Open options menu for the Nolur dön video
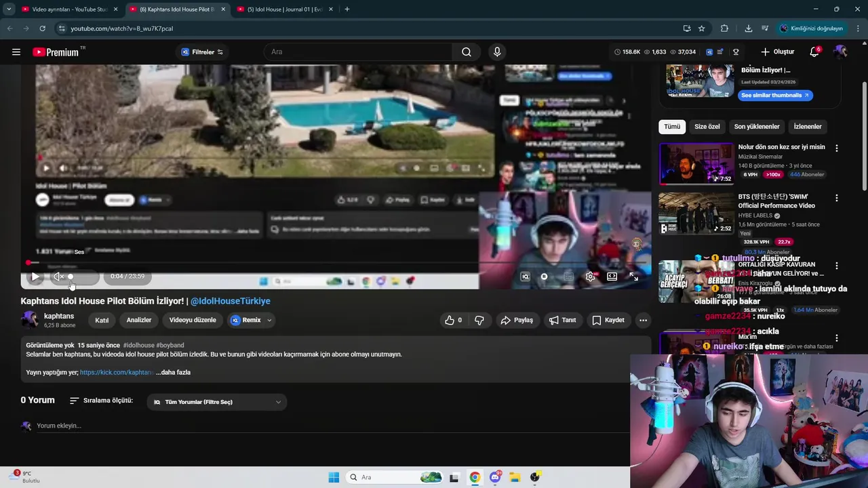Viewport: 868px width, 488px height. [x=837, y=148]
